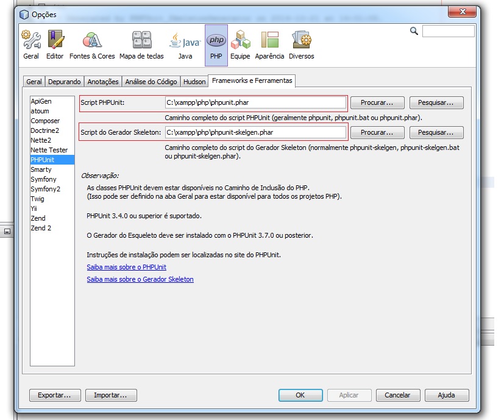Select Nette Tester in the list
Viewport: 504px width, 420px height.
[x=52, y=150]
